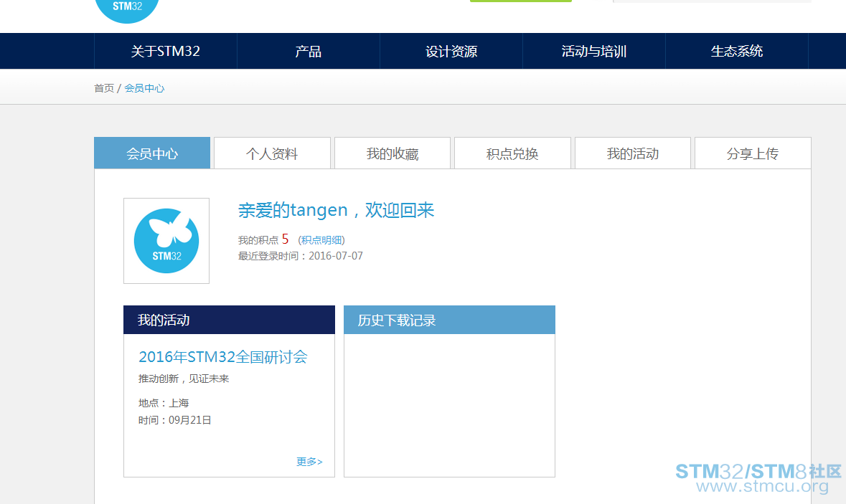Switch to the 我的活动 tab
This screenshot has width=846, height=504.
tap(632, 153)
